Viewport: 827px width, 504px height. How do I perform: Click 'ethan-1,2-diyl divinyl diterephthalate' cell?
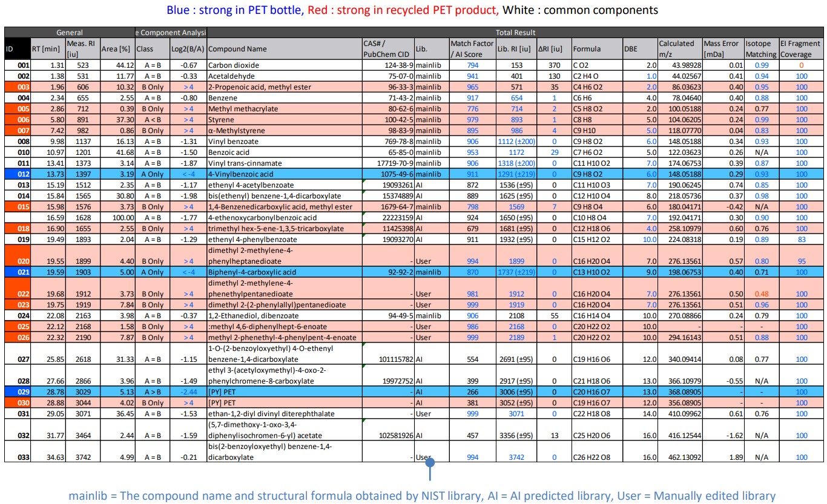(284, 413)
